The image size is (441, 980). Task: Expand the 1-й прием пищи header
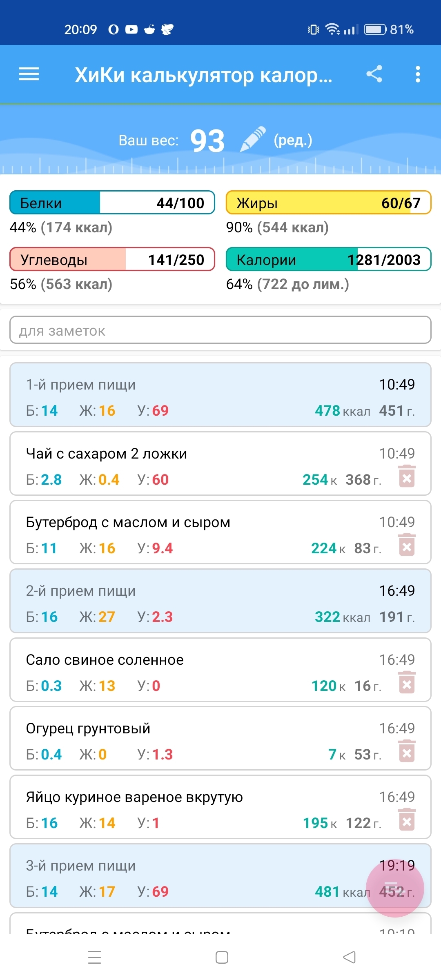click(220, 395)
